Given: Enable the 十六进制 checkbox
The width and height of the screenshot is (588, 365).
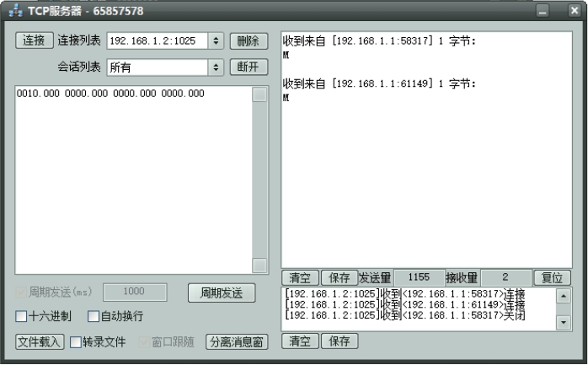Looking at the screenshot, I should coord(21,316).
